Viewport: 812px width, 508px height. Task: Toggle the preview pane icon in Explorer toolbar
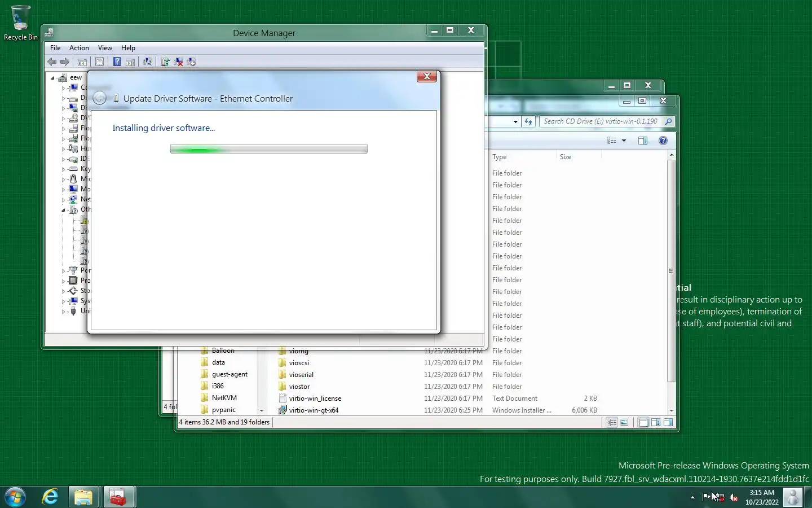(643, 141)
